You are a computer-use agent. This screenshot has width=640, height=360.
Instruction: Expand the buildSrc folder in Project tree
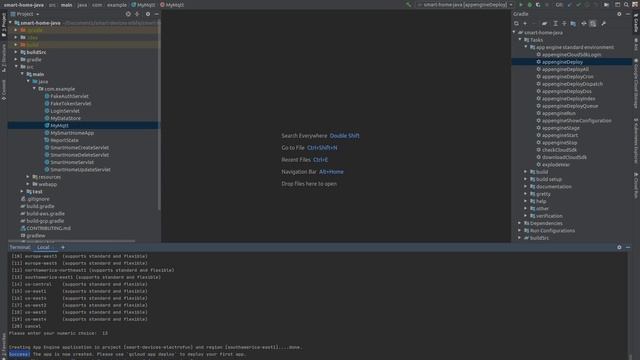(16, 52)
